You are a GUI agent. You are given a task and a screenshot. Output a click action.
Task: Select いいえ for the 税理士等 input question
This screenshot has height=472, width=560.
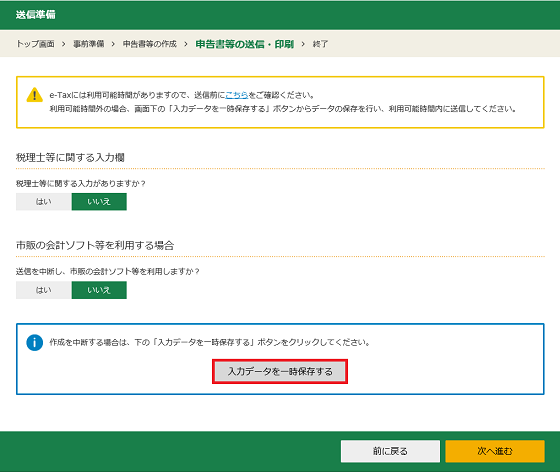99,202
